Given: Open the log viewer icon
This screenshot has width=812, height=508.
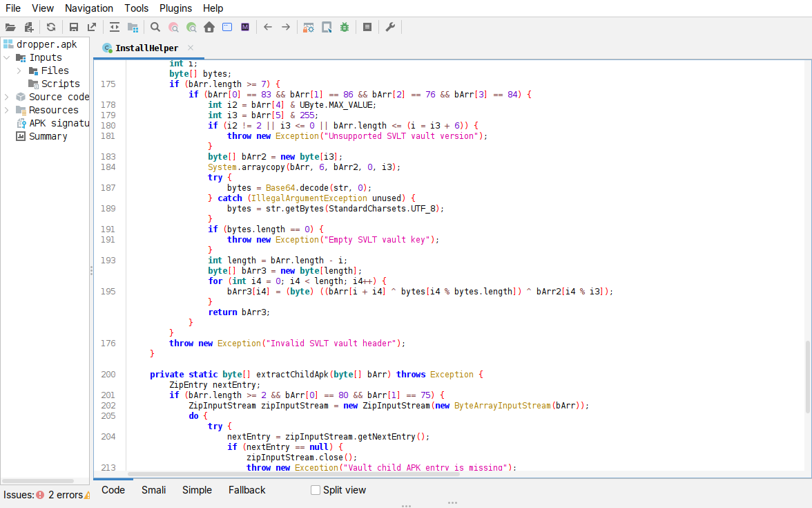Looking at the screenshot, I should (367, 28).
